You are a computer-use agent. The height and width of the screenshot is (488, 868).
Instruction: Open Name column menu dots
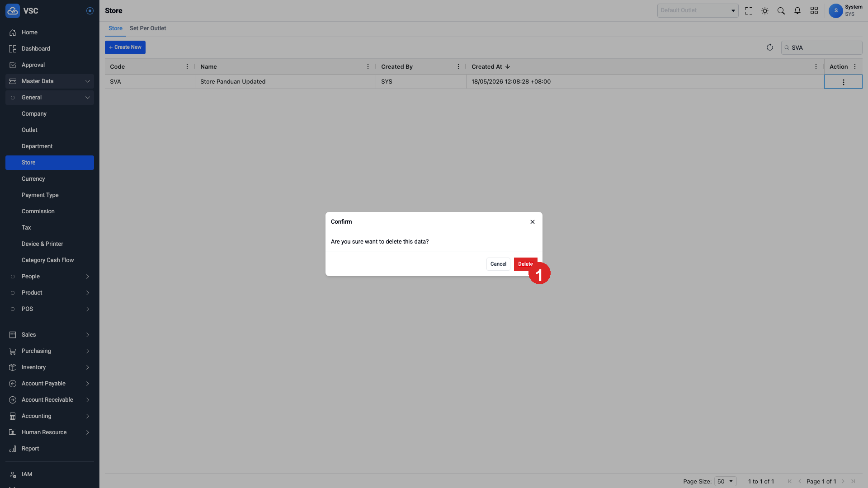368,66
